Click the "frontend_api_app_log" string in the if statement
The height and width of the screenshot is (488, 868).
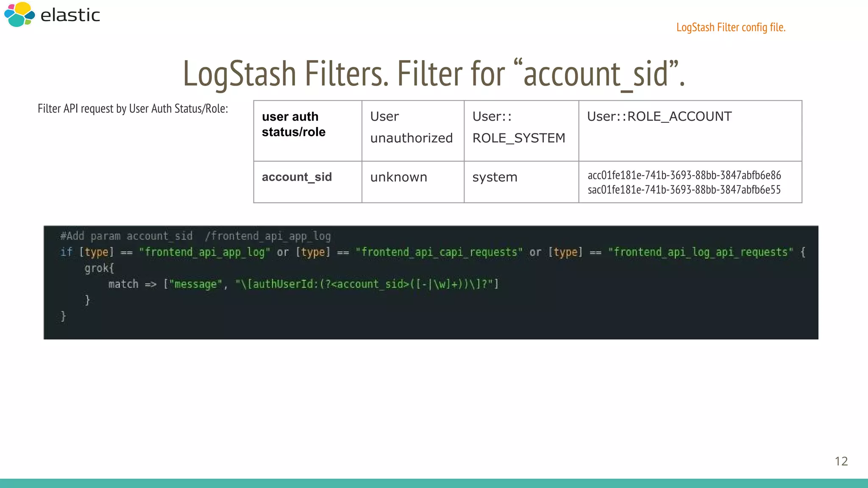tap(205, 252)
